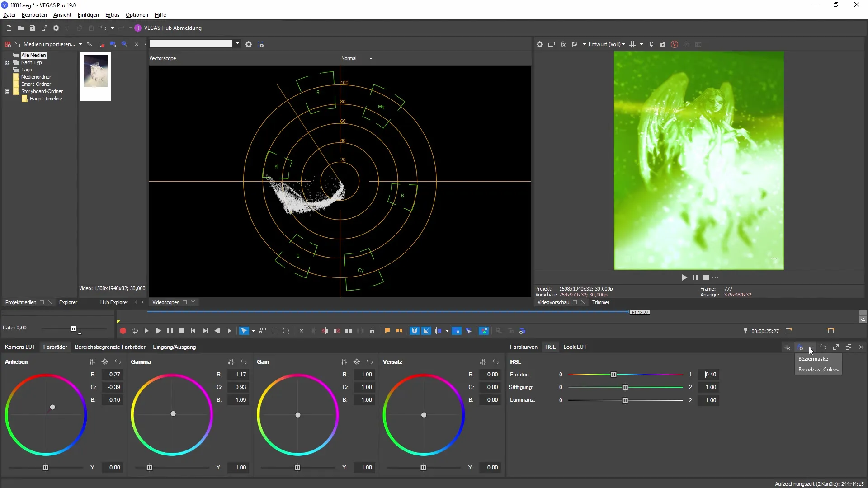Click the VEGAS Hub Abmeldung button

168,28
